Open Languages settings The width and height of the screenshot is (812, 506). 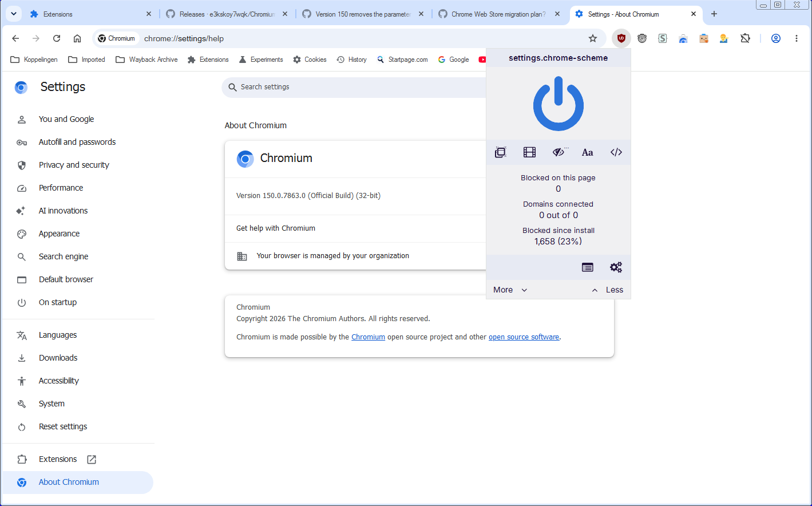point(78,335)
